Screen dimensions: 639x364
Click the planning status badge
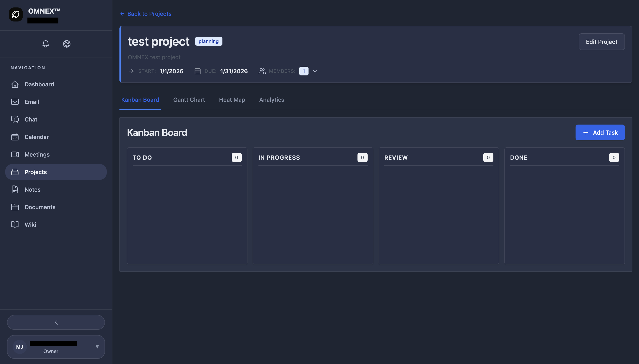(208, 41)
